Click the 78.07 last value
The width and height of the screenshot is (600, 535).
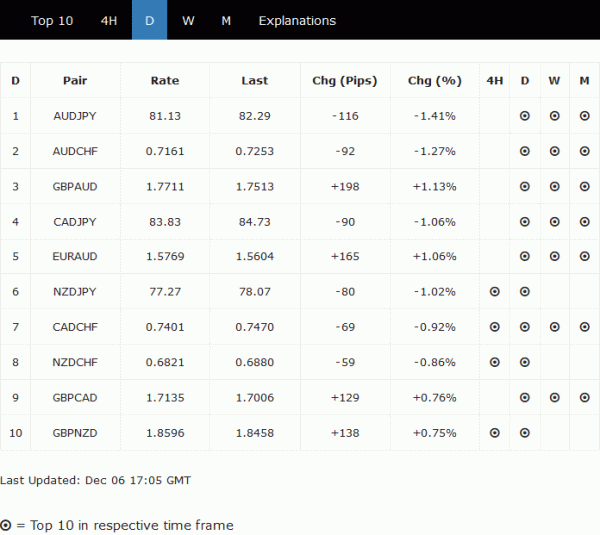[254, 292]
